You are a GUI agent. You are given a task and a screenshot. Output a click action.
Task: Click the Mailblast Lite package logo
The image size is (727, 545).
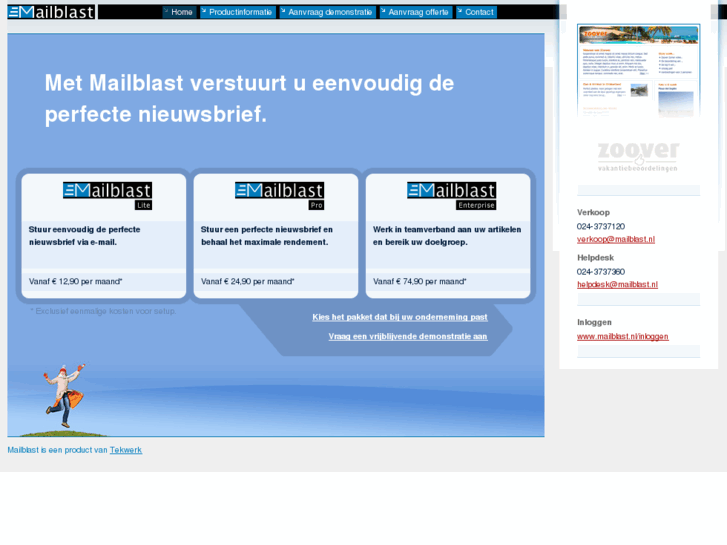point(108,196)
